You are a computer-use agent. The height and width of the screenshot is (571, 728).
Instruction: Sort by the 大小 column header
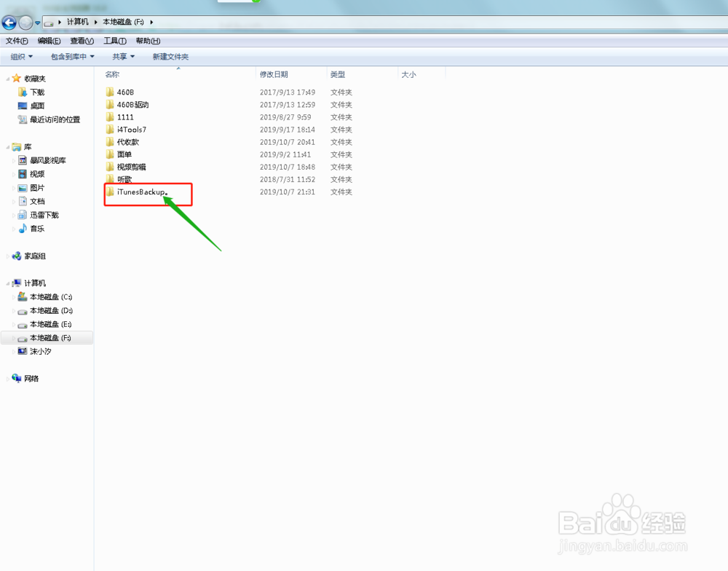(408, 74)
